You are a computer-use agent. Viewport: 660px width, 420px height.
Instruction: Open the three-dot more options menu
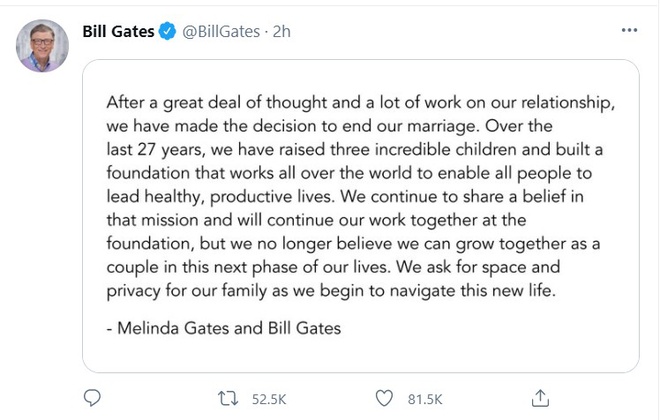point(629,30)
